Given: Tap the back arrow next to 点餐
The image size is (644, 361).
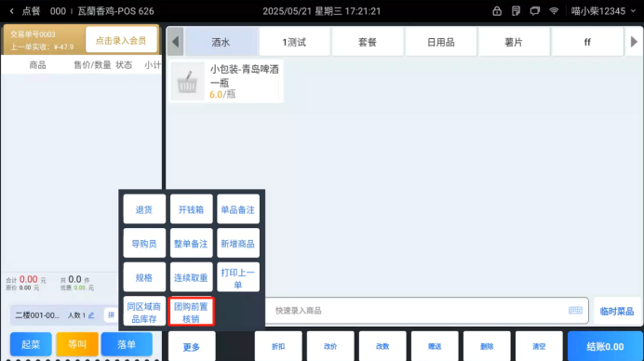Looking at the screenshot, I should coord(11,11).
